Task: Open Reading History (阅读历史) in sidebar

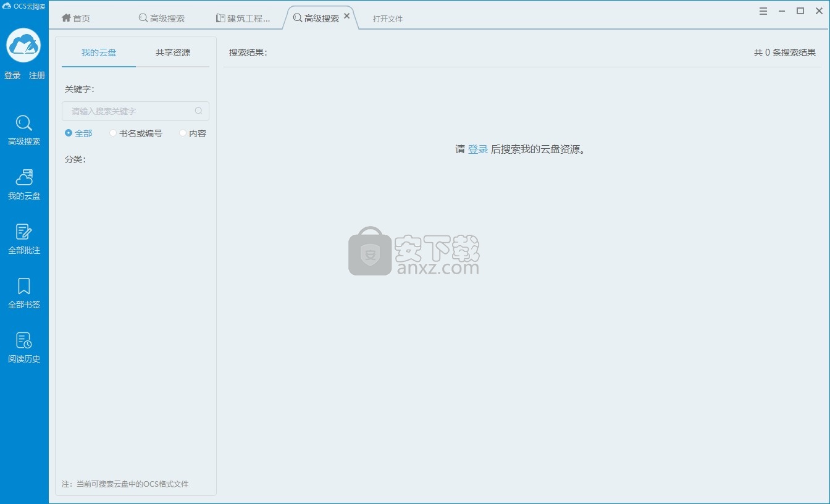Action: 24,348
